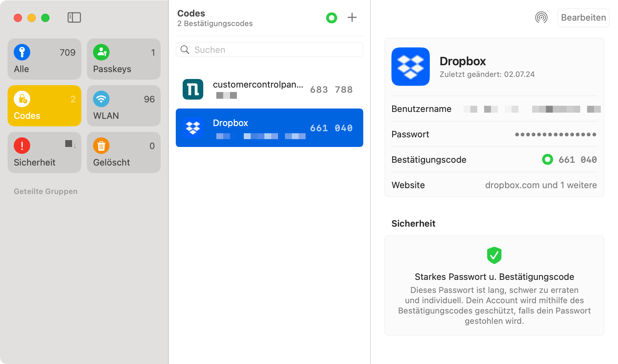Click the 96 count in WLAN
The height and width of the screenshot is (364, 618).
pos(149,99)
